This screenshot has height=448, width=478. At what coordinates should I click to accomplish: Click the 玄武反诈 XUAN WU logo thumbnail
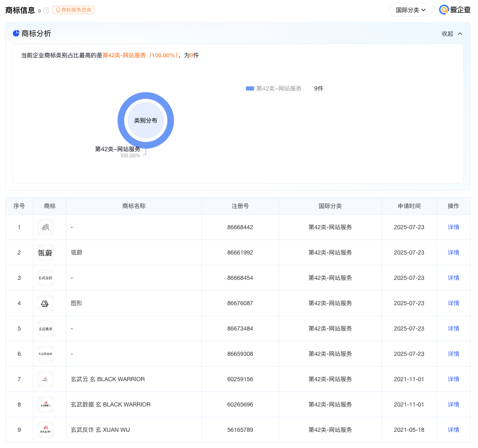pyautogui.click(x=45, y=430)
